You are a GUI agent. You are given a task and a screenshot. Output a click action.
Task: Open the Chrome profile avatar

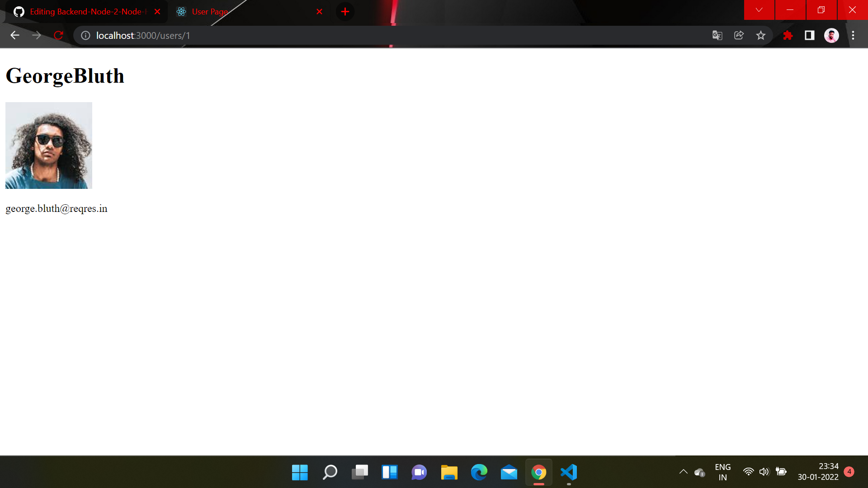point(831,35)
